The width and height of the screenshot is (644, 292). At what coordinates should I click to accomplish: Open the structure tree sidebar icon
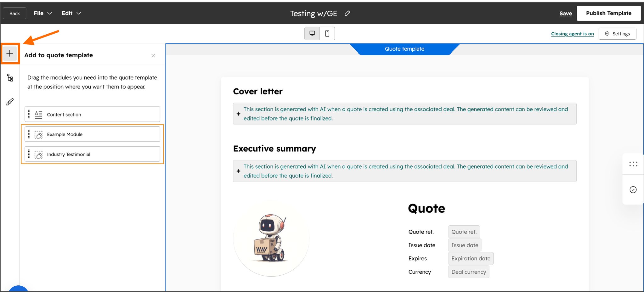click(x=10, y=78)
